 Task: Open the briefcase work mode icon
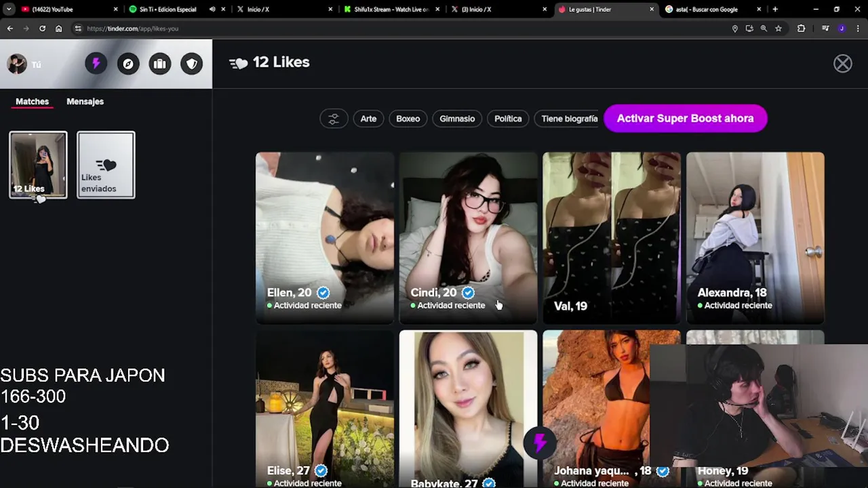pyautogui.click(x=160, y=64)
